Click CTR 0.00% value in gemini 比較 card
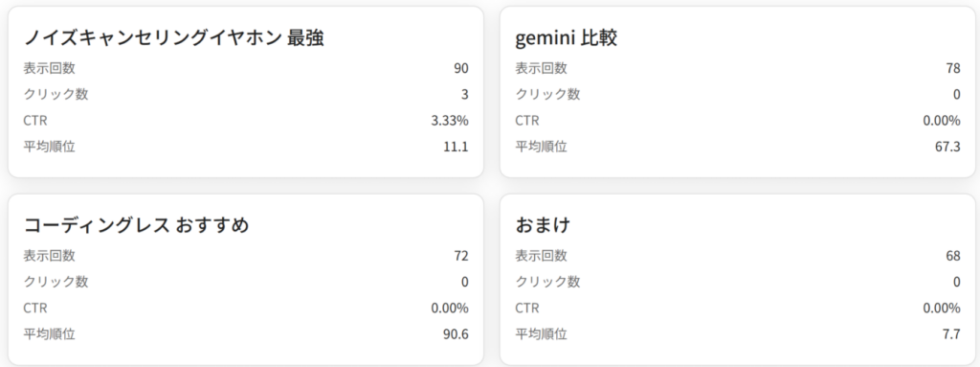Screen dimensions: 980x367 pos(942,121)
